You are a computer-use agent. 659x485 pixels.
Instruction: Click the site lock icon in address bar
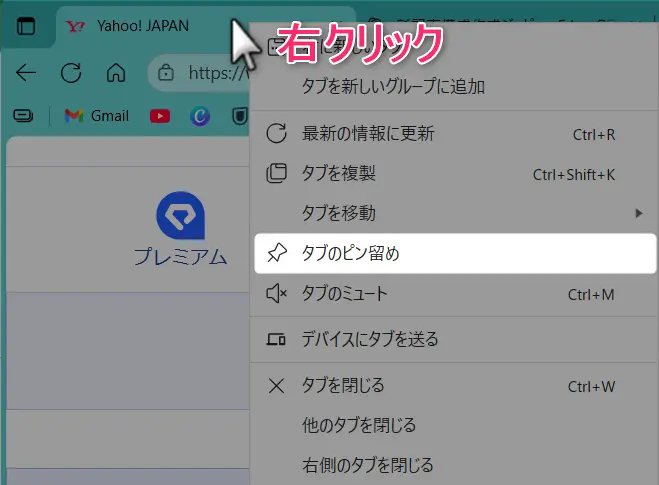tap(167, 73)
